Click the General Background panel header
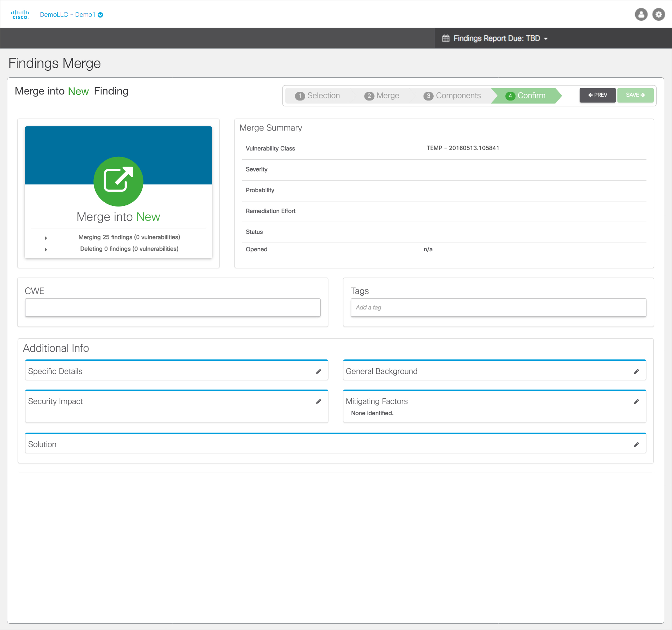This screenshot has height=630, width=672. coord(381,371)
